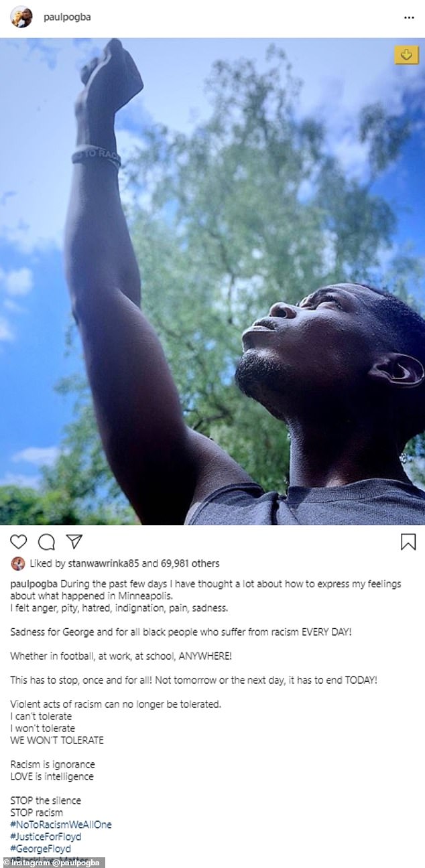Open the #NoToRacismWeAllOne hashtag
The image size is (425, 868).
click(x=61, y=824)
